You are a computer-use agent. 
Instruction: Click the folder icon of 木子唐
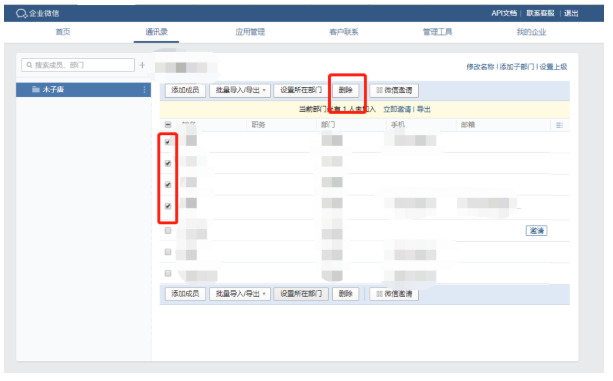(36, 89)
